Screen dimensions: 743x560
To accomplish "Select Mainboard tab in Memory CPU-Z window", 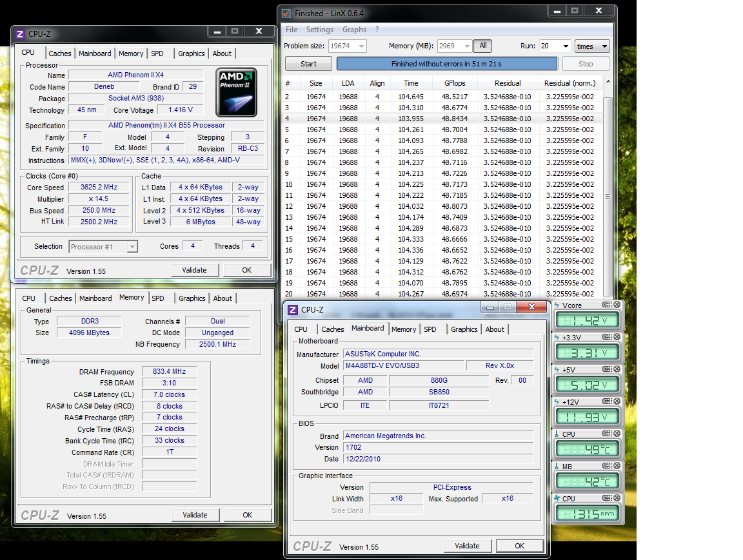I will point(95,298).
